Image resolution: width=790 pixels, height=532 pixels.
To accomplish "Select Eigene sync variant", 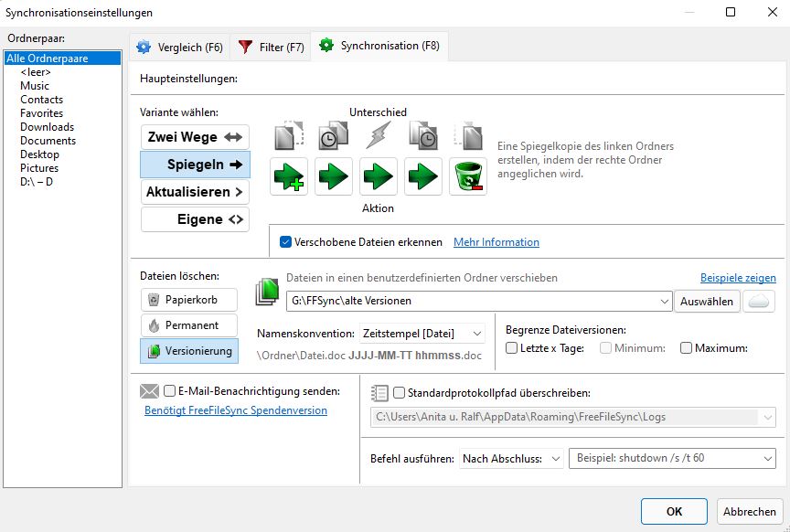I will point(195,219).
